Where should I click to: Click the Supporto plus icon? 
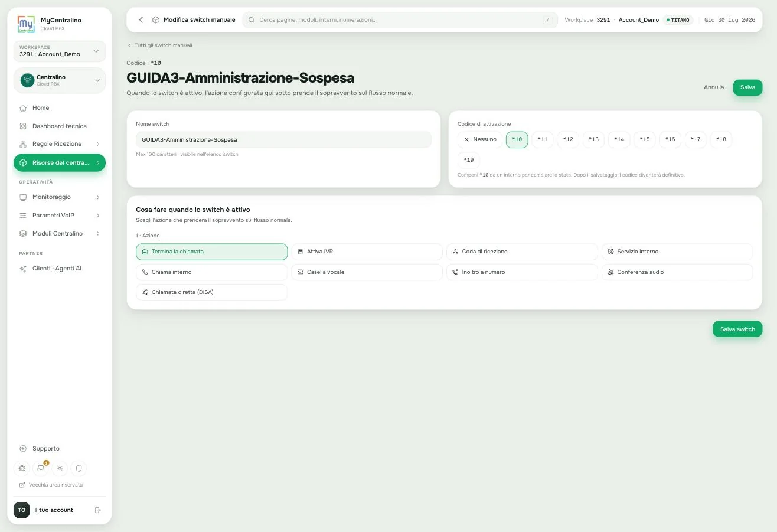point(23,449)
